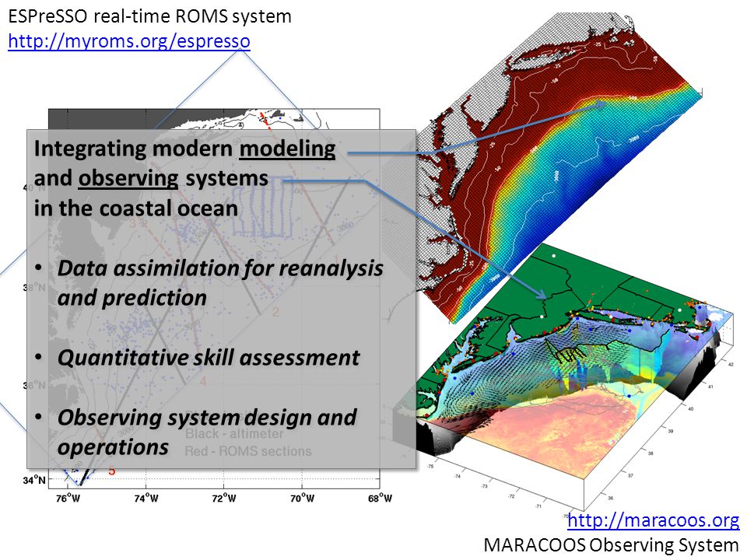747x560 pixels.
Task: Click the "76°W" axis label
Action: click(69, 499)
